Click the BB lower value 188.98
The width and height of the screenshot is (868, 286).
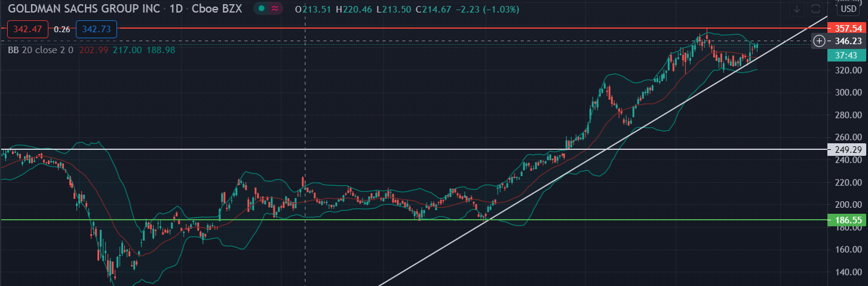coord(160,50)
